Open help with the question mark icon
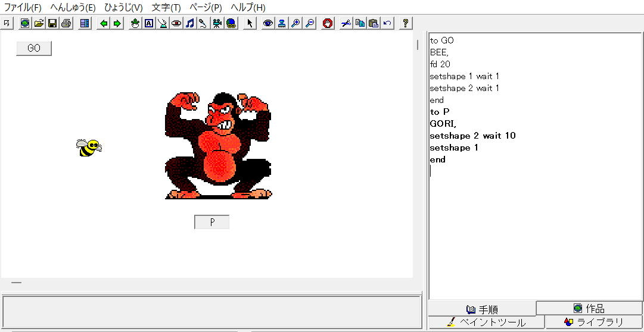This screenshot has height=332, width=644. 405,23
